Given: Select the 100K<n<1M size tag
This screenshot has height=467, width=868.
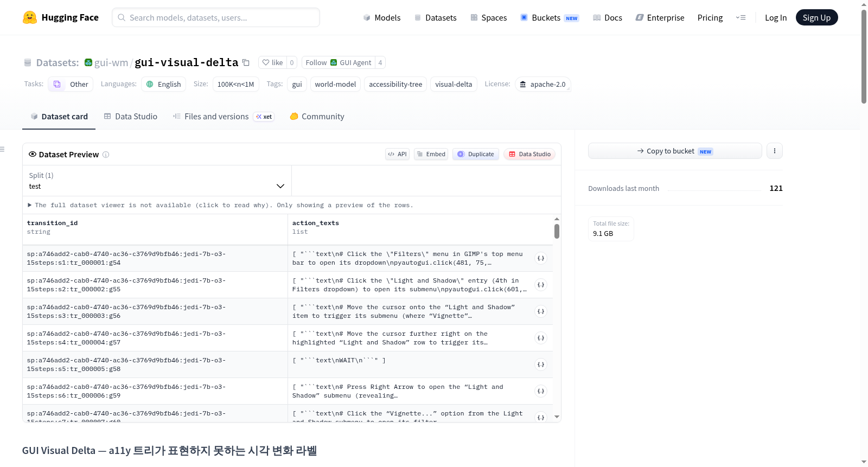Looking at the screenshot, I should click(235, 84).
